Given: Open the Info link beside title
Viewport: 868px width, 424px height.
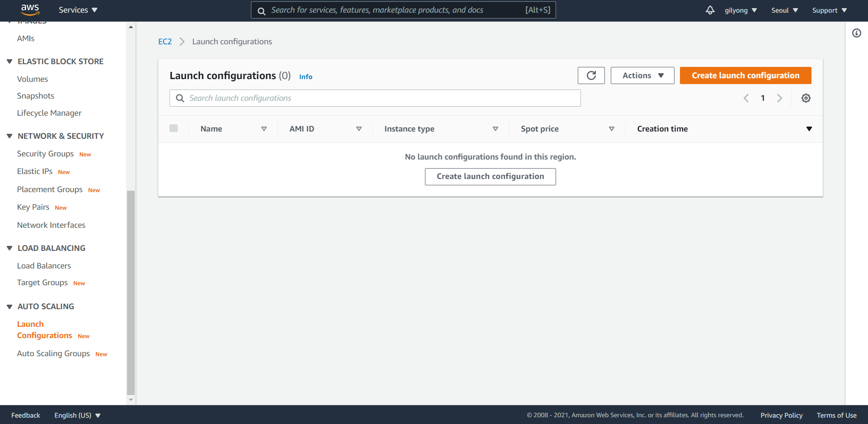Looking at the screenshot, I should point(306,77).
